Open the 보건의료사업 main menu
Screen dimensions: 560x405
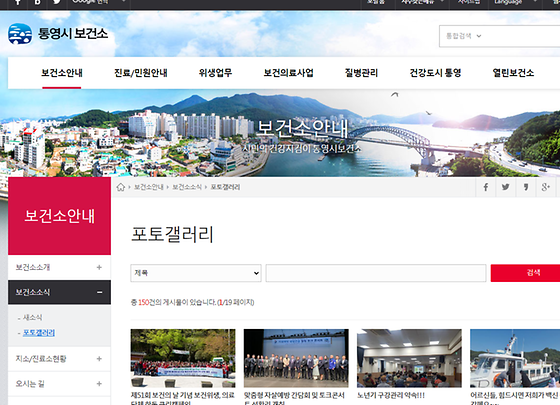pos(289,73)
